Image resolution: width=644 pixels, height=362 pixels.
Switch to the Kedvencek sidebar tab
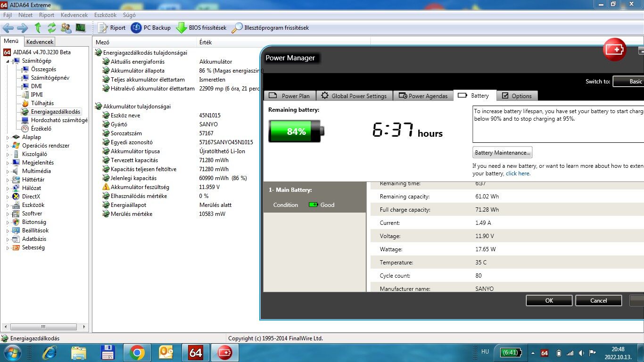pos(40,42)
